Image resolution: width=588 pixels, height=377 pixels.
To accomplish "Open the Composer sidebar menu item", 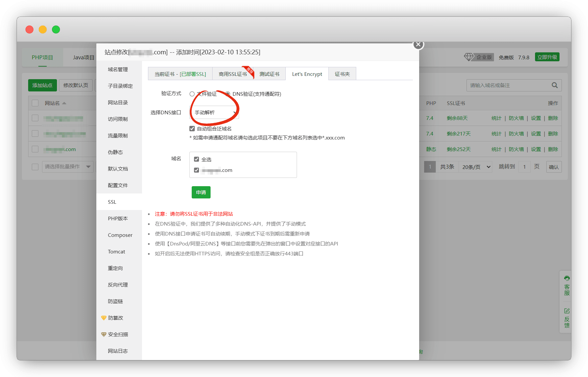I will click(120, 235).
